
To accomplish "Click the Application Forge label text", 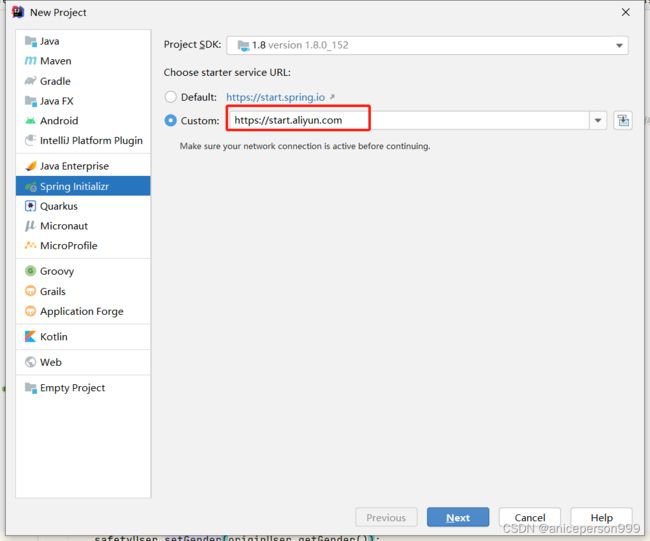I will 82,311.
